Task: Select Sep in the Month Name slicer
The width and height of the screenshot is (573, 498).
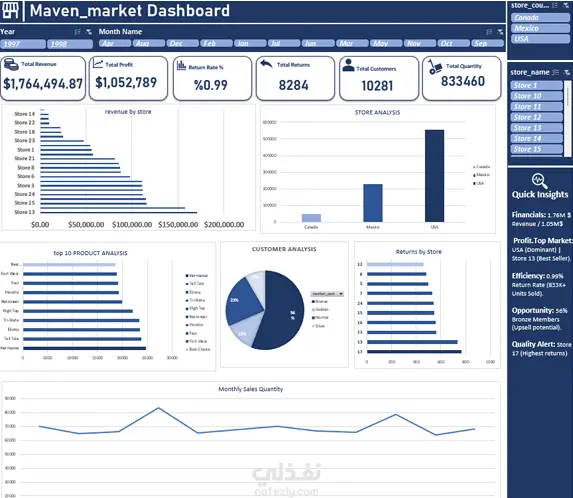Action: [x=487, y=43]
